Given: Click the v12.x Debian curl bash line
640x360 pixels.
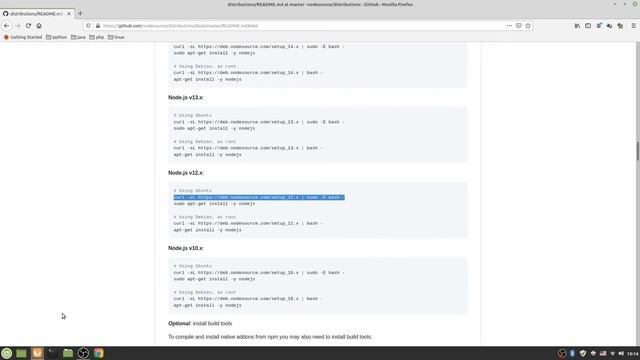Looking at the screenshot, I should [x=248, y=224].
